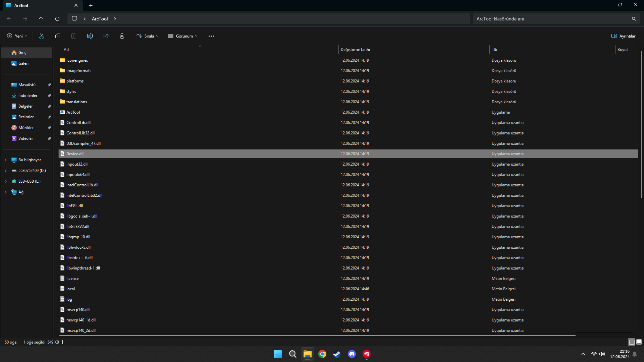This screenshot has width=644, height=362.
Task: Click the search magnifier icon in search box
Action: [x=634, y=19]
